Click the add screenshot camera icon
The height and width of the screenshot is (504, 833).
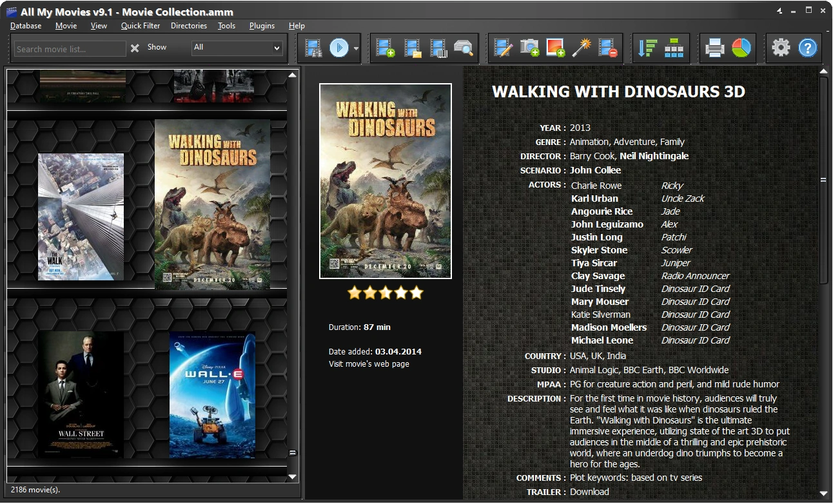[x=529, y=48]
